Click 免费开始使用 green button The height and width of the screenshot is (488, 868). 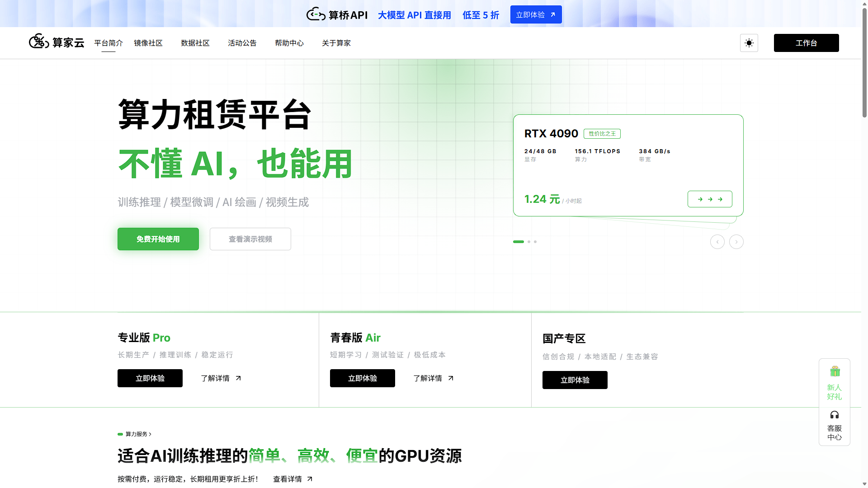pyautogui.click(x=158, y=239)
